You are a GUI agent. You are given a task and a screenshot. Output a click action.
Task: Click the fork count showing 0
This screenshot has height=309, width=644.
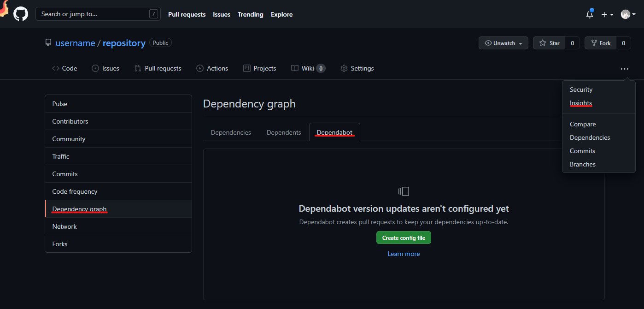pyautogui.click(x=623, y=43)
